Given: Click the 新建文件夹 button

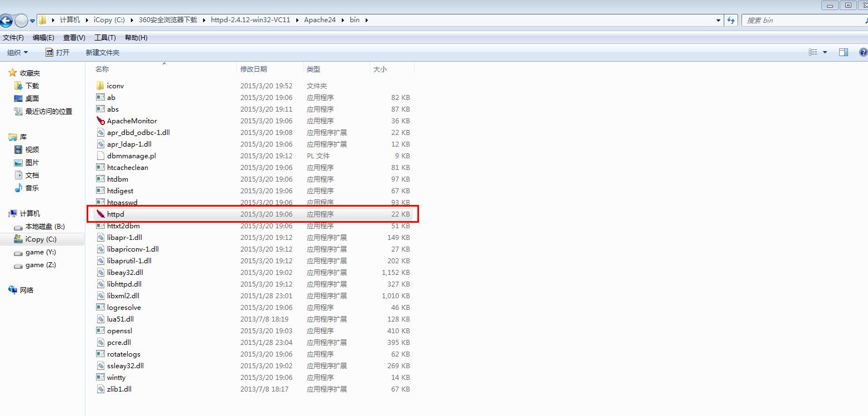Looking at the screenshot, I should [x=102, y=52].
